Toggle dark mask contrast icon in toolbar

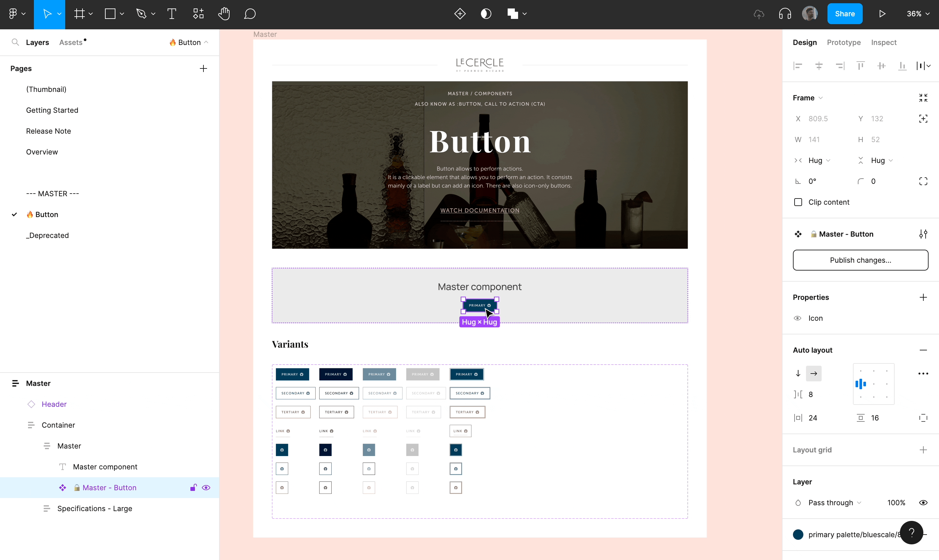pos(486,14)
